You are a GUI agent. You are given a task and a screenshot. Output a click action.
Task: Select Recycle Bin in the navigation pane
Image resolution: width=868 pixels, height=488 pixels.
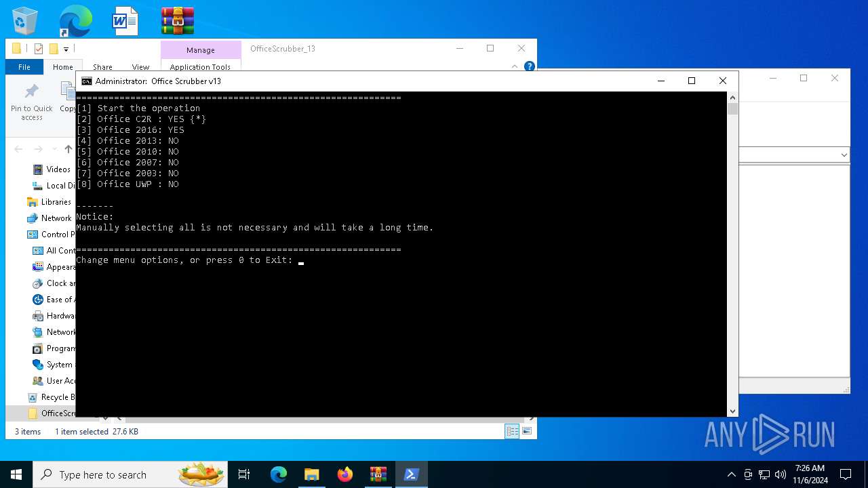click(x=51, y=397)
